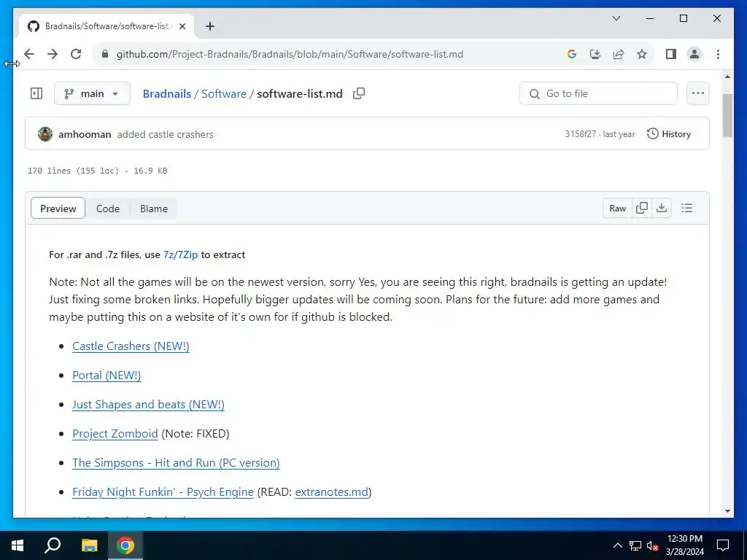The height and width of the screenshot is (560, 747).
Task: Open the Chrome profile avatar menu
Action: coord(694,54)
